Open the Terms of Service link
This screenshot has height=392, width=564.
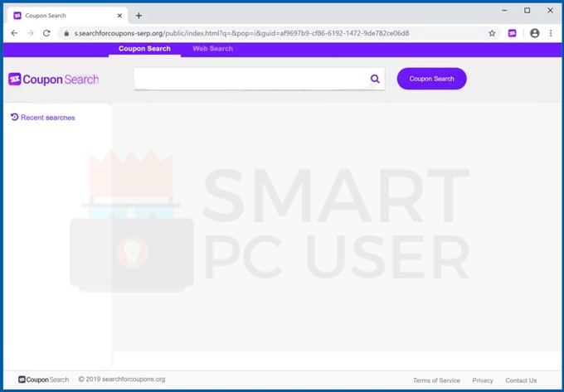pyautogui.click(x=436, y=380)
